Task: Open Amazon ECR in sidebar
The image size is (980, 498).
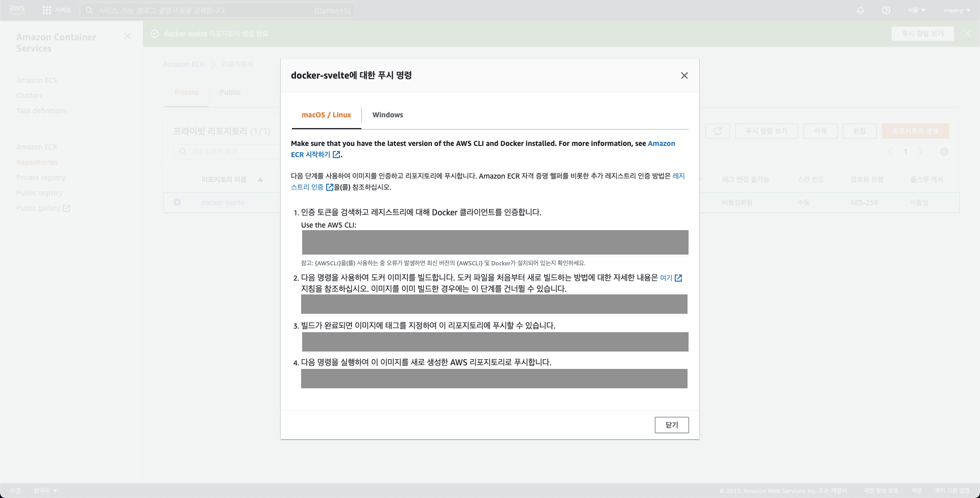Action: point(37,147)
